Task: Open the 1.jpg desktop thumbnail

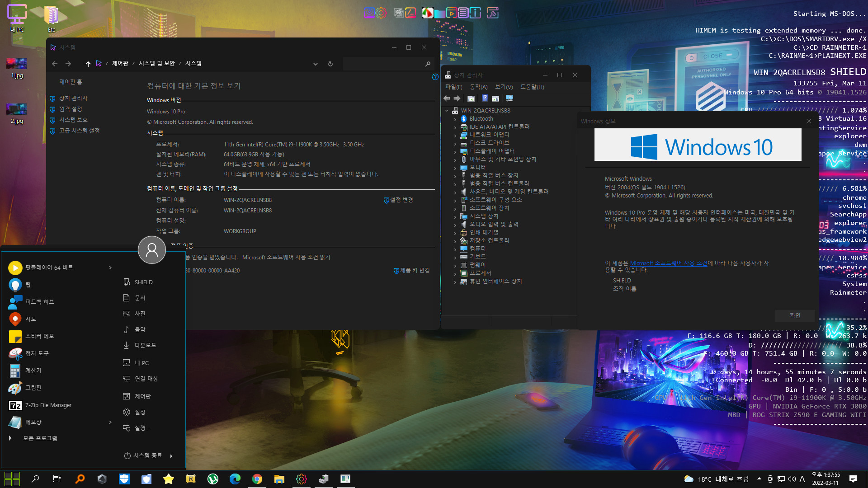Action: tap(17, 68)
